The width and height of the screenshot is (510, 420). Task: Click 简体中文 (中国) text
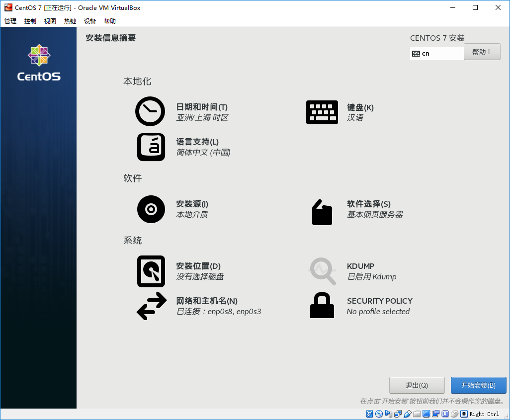point(203,152)
